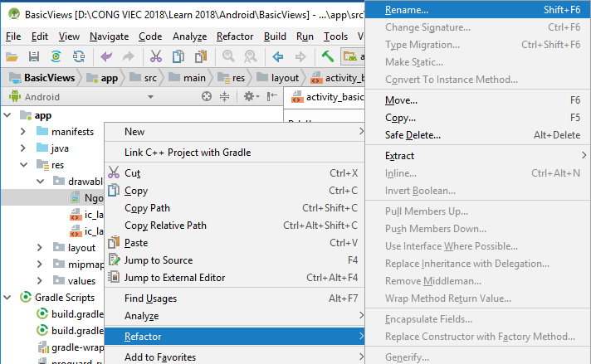This screenshot has width=591, height=364.
Task: Open the Tools menu
Action: (335, 36)
